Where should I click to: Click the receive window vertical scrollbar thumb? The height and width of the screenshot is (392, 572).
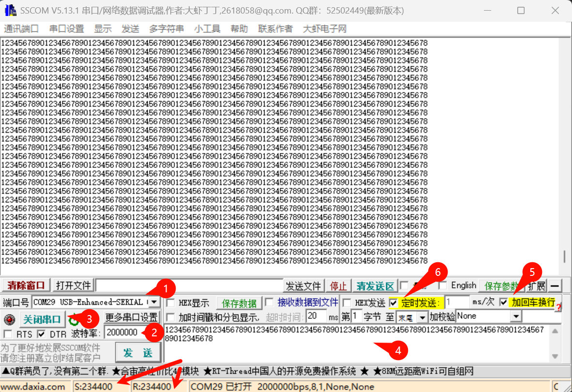pyautogui.click(x=564, y=256)
